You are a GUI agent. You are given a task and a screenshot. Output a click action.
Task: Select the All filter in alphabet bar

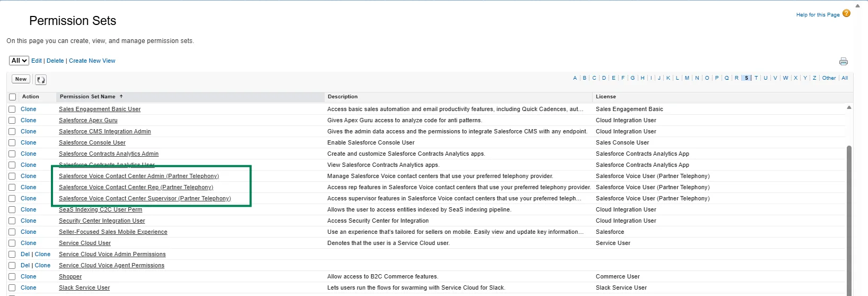pyautogui.click(x=845, y=78)
